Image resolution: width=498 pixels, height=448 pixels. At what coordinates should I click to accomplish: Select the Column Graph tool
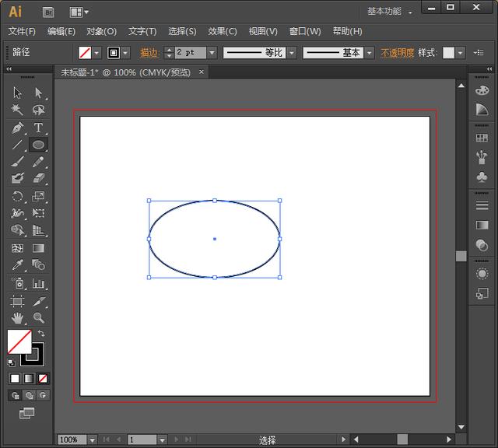coord(38,283)
